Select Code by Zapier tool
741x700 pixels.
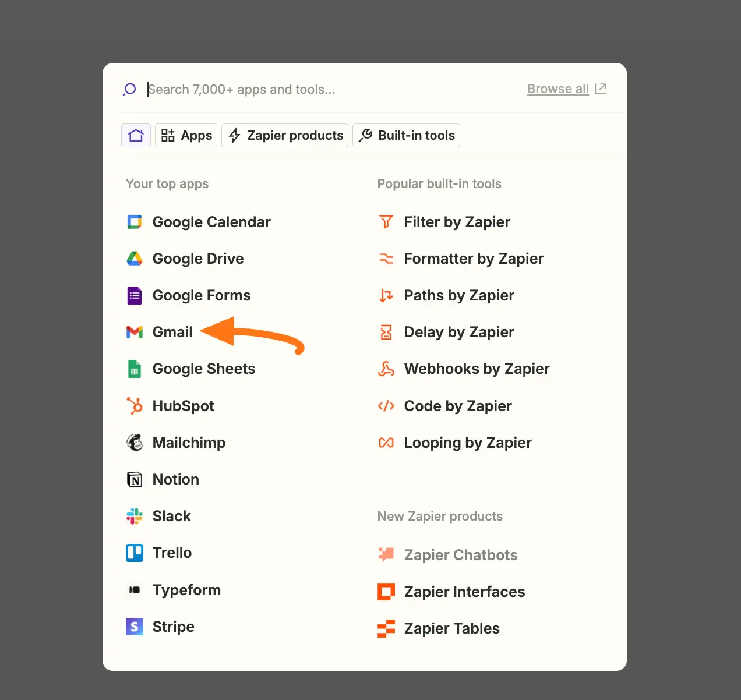click(457, 406)
